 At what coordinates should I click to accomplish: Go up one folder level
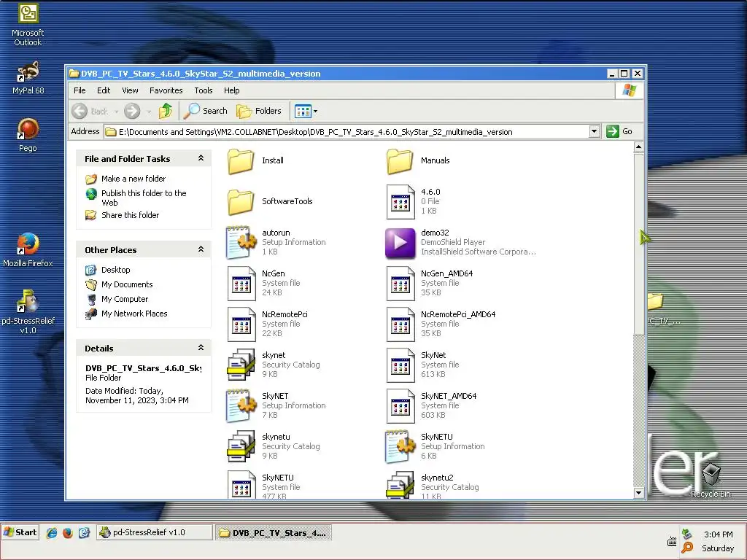pos(166,111)
